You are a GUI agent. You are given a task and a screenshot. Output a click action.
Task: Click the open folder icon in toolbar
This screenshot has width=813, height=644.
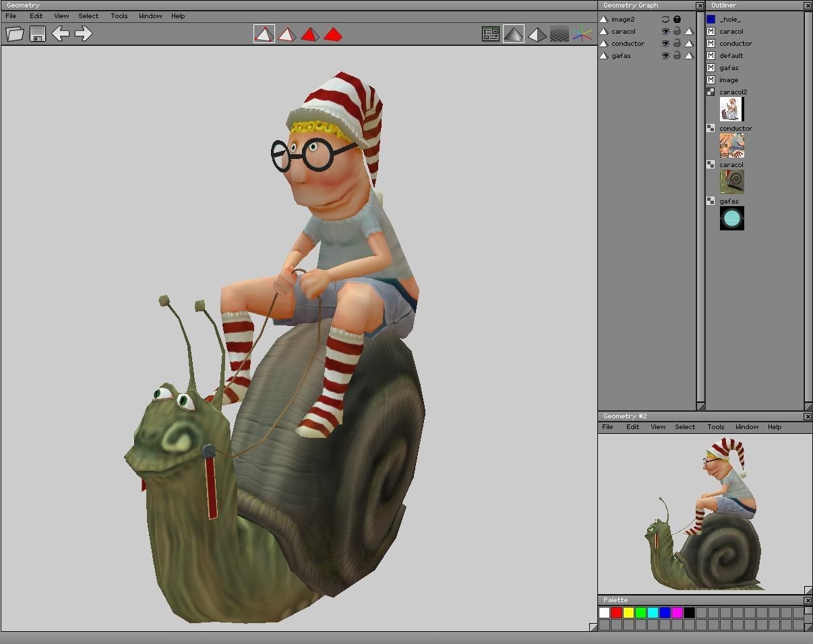point(15,34)
